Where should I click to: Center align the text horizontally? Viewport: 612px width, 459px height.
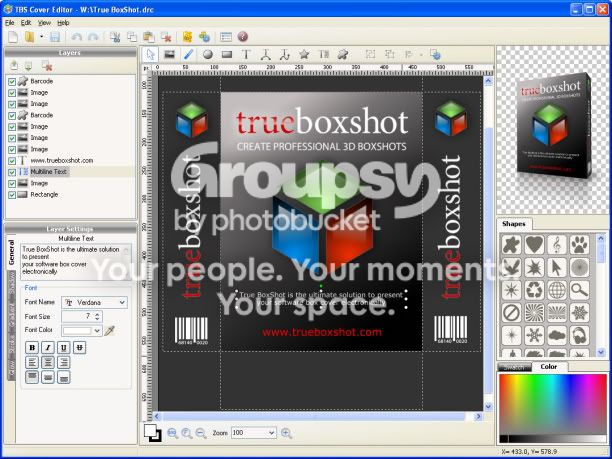pos(48,362)
